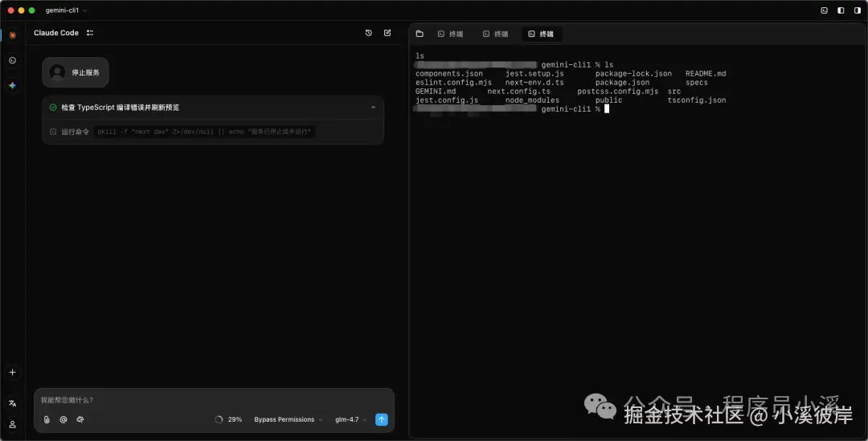This screenshot has width=868, height=441.
Task: Click next.config.ts in terminal output
Action: (518, 92)
